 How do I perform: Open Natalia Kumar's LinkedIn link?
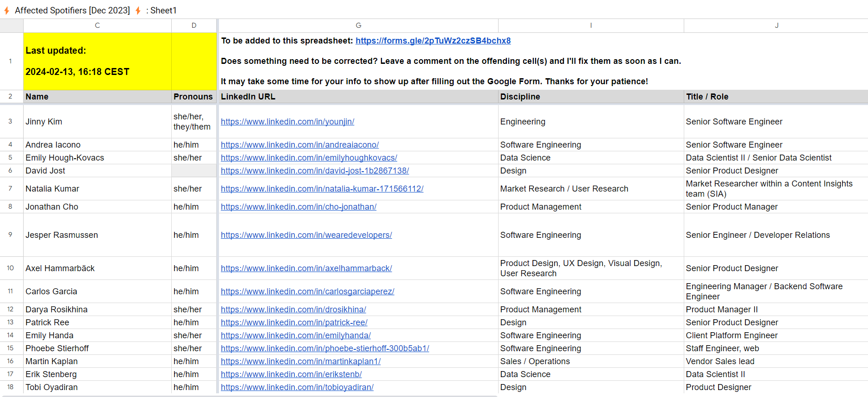pos(322,189)
